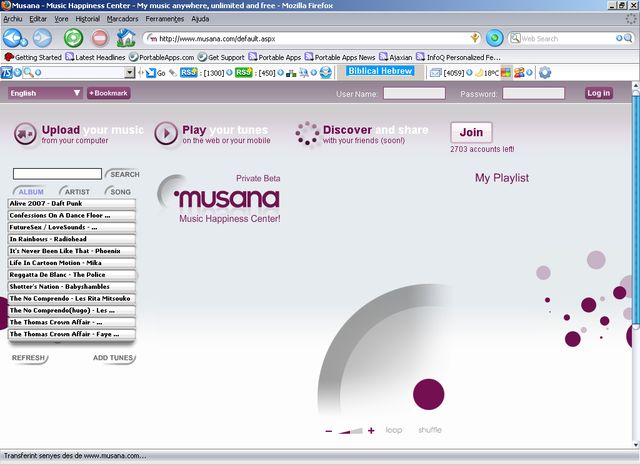Click the Password input field

coord(533,93)
